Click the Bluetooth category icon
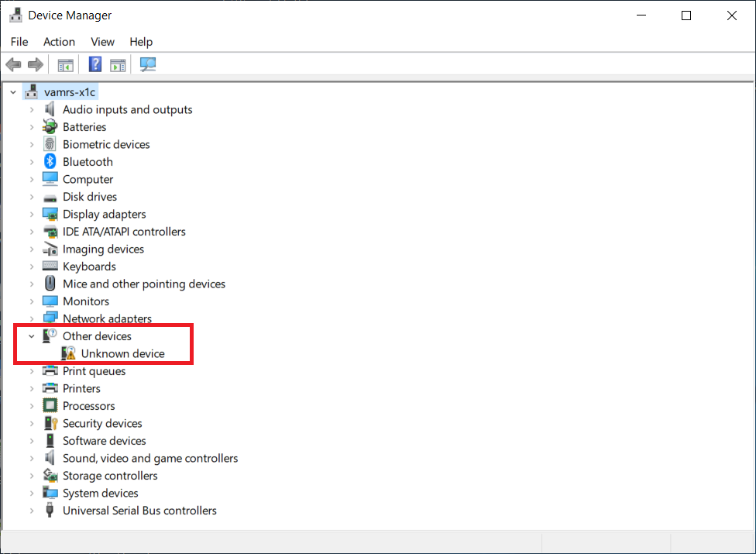 [50, 161]
